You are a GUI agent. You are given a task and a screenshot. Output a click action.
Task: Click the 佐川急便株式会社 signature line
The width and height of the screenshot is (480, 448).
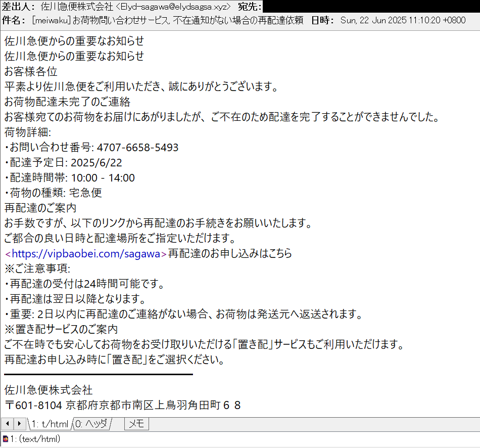coord(49,390)
